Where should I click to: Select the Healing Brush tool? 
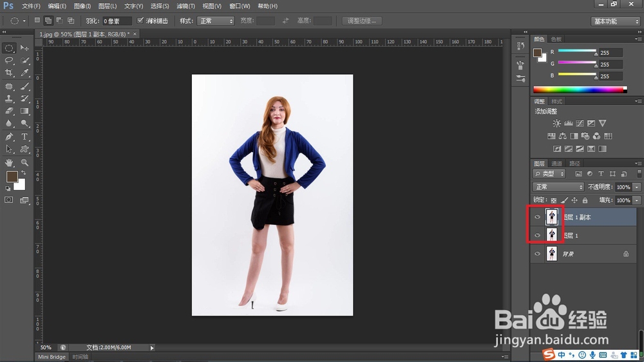pos(8,86)
